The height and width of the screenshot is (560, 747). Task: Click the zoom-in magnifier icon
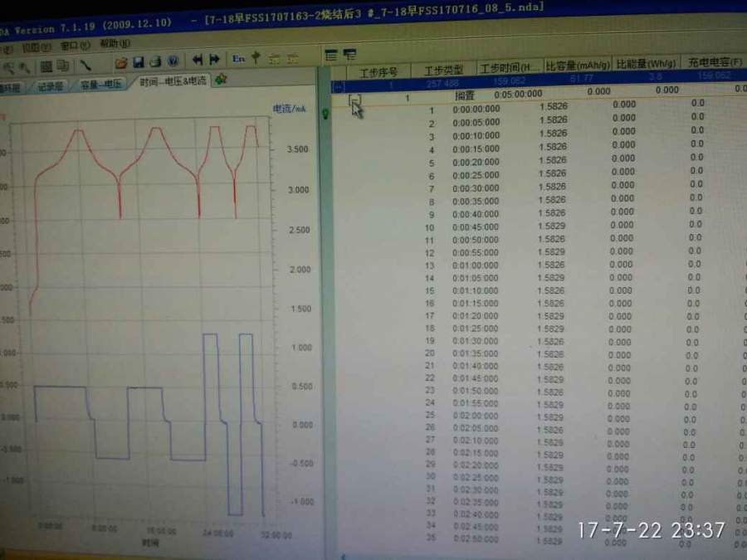pyautogui.click(x=8, y=69)
